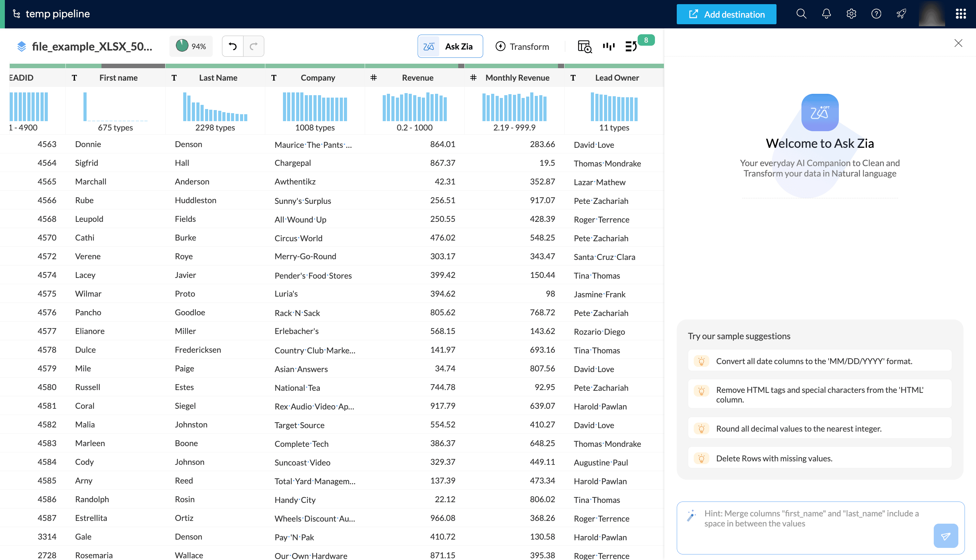
Task: Open the data preview table-search icon
Action: pos(584,46)
